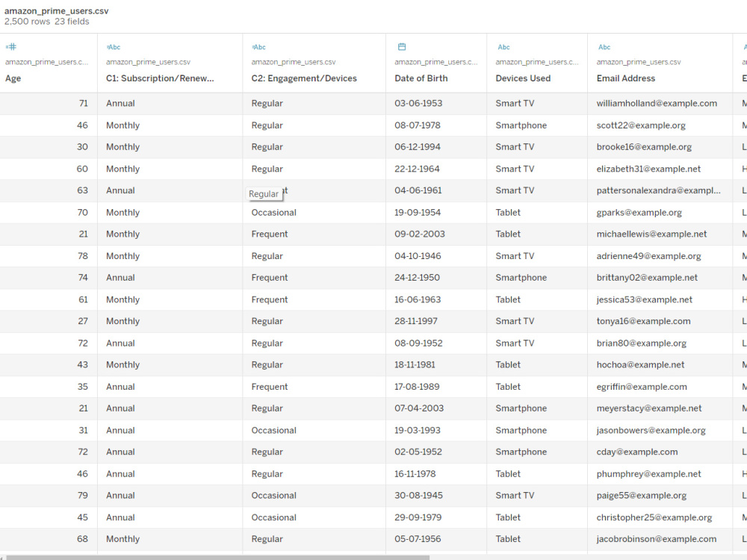This screenshot has width=747, height=560.
Task: Click email cday@example.com
Action: click(637, 452)
